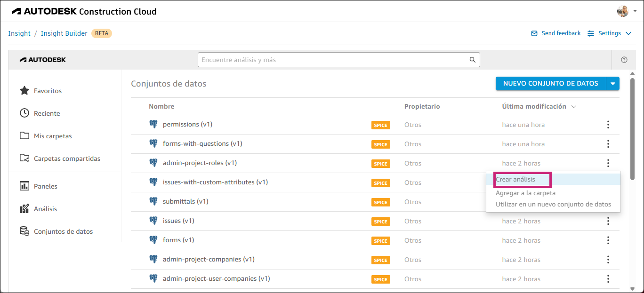This screenshot has height=293, width=644.
Task: Open the Reciente clock section
Action: [46, 113]
